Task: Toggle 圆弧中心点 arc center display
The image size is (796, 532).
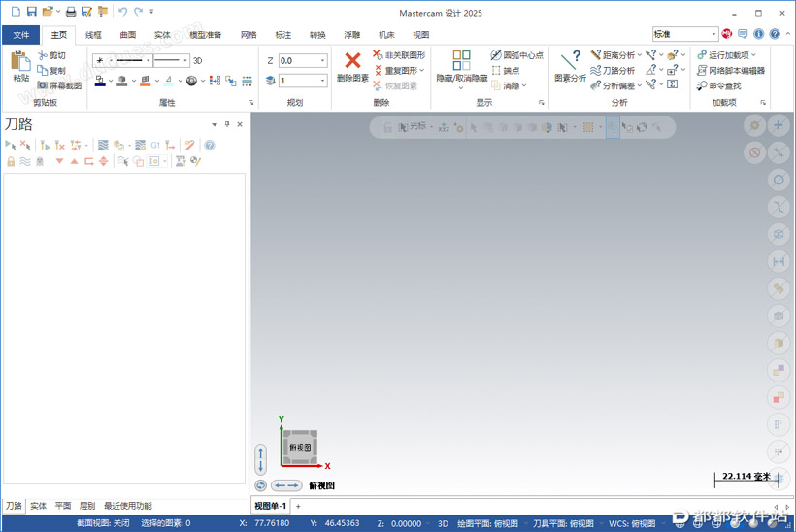Action: tap(516, 54)
